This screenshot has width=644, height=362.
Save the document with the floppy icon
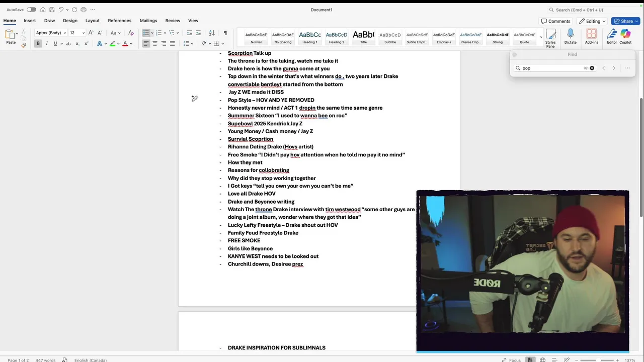[x=52, y=10]
